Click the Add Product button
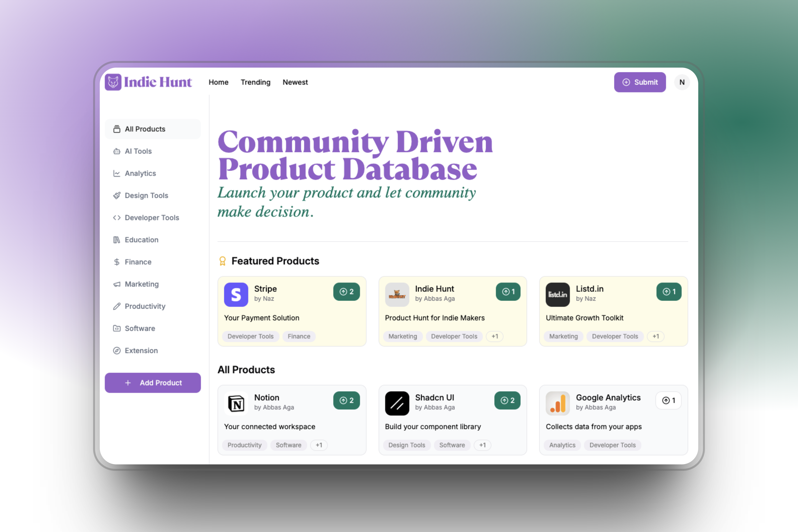798x532 pixels. (153, 383)
